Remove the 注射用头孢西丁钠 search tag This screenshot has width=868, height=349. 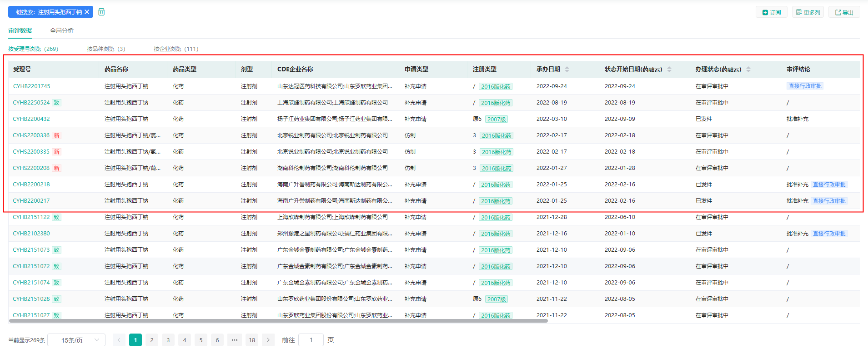click(87, 12)
